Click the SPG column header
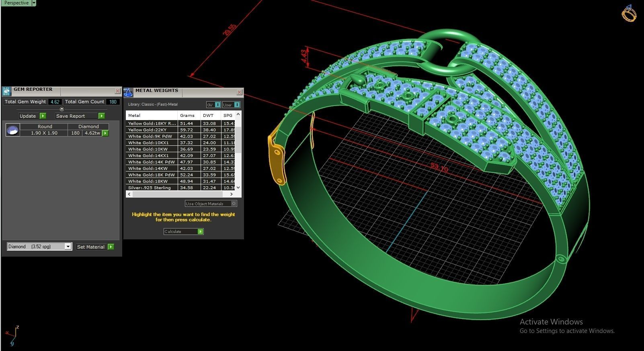The width and height of the screenshot is (644, 351). 228,115
